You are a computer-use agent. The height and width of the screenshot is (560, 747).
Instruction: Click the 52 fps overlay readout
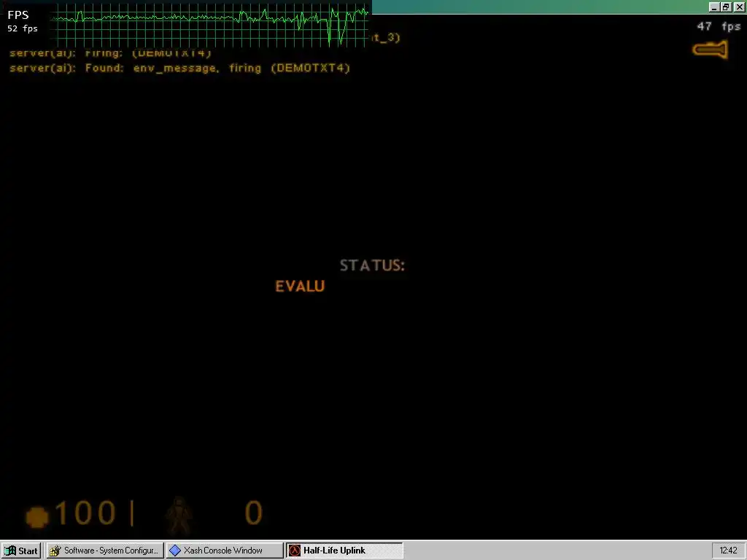(23, 28)
